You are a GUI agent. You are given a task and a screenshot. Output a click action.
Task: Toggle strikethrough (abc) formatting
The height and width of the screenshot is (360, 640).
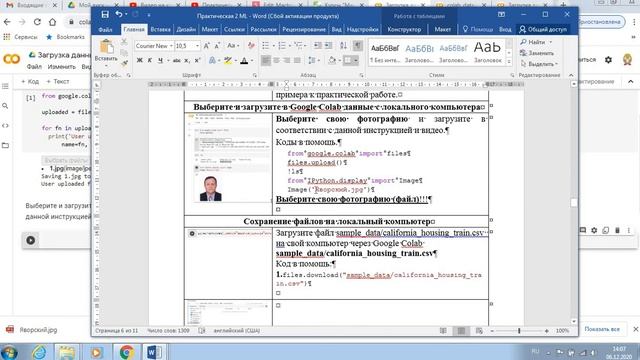tap(176, 60)
